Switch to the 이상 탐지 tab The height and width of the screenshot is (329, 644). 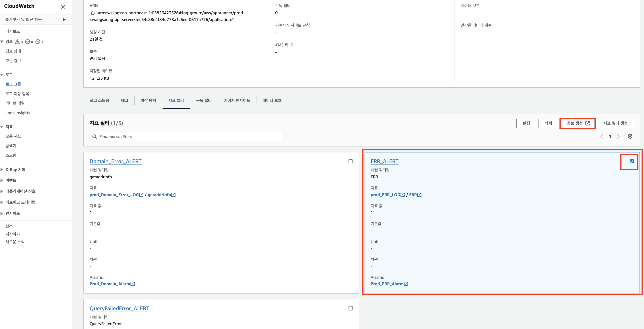148,100
